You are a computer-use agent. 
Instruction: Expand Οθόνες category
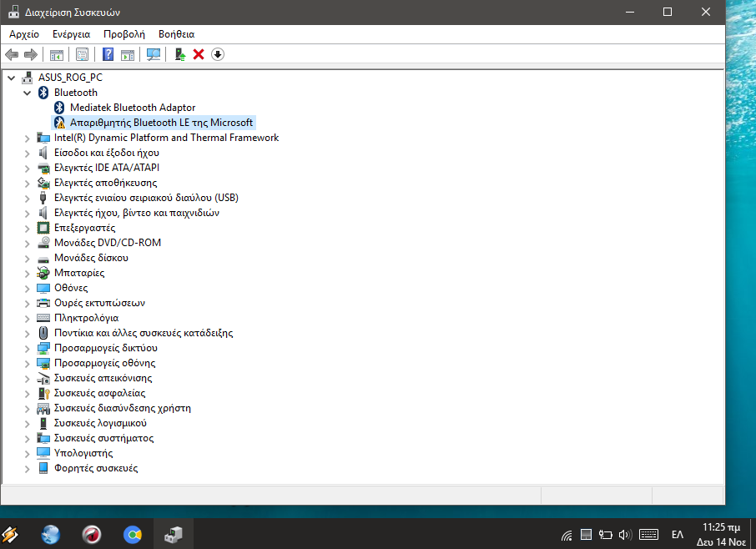27,288
